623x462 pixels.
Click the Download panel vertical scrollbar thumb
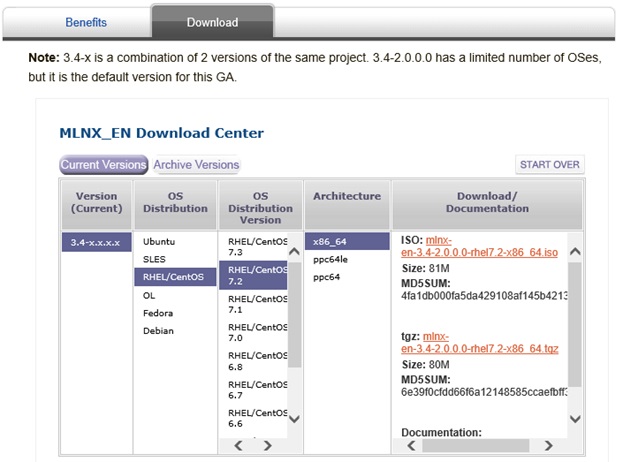tap(575, 324)
